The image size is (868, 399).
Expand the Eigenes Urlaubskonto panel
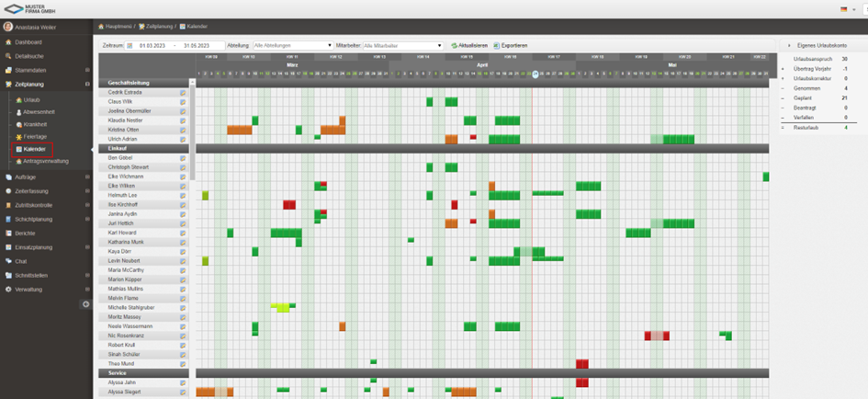point(786,45)
